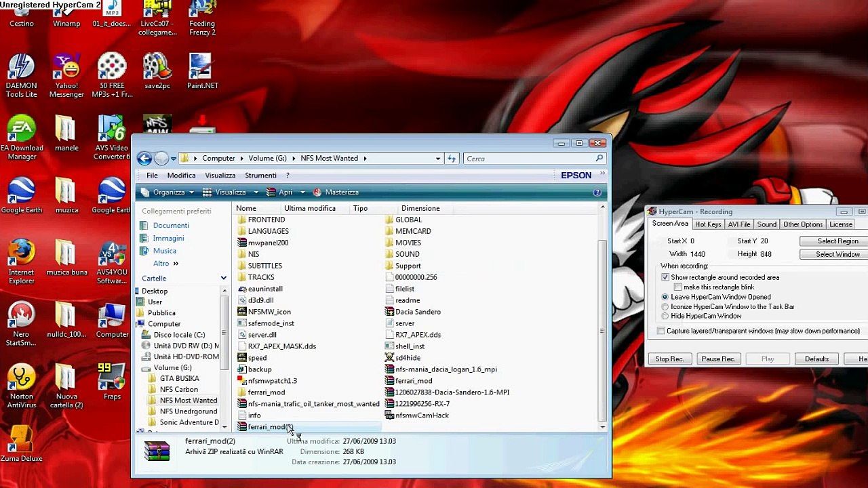Image resolution: width=868 pixels, height=488 pixels.
Task: Select the nfsmwCamHack file
Action: [x=416, y=415]
